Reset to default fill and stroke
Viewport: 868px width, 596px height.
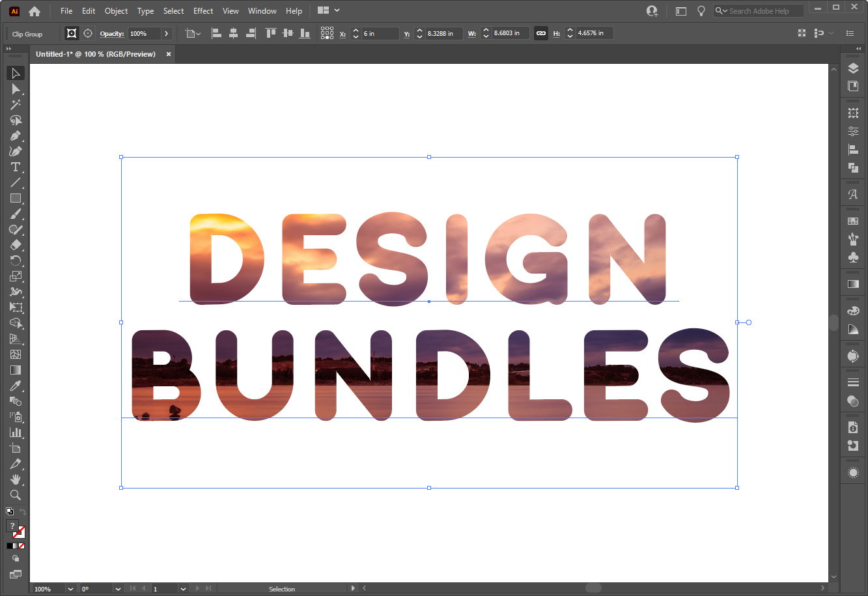pos(10,512)
